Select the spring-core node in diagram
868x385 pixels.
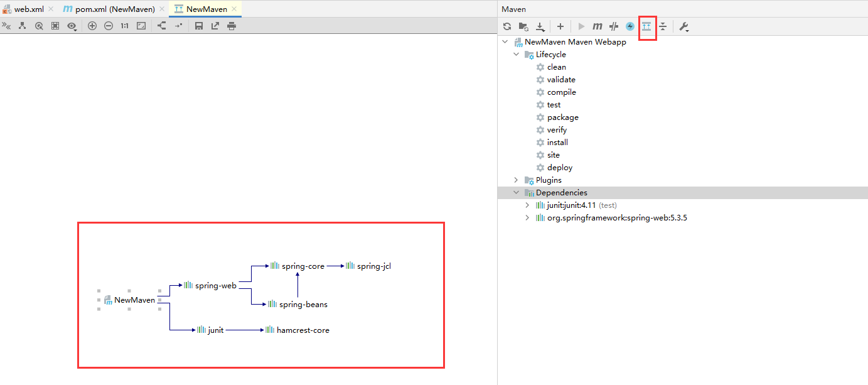(x=297, y=266)
